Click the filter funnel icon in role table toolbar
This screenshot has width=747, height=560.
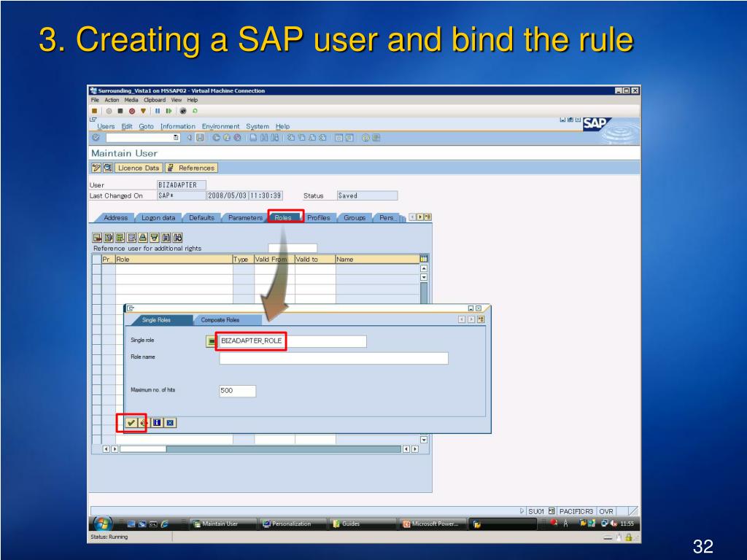[155, 237]
